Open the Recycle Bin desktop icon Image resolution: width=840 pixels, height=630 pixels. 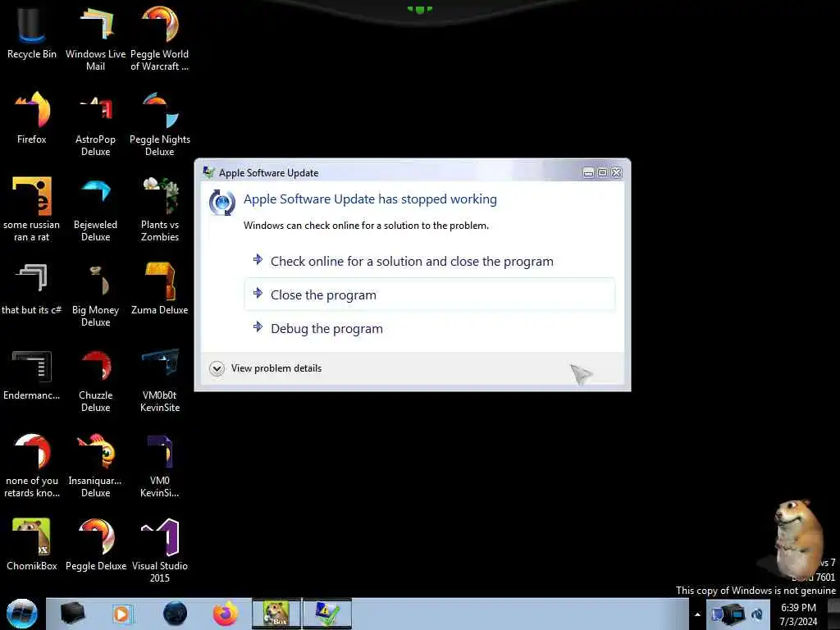tap(32, 32)
